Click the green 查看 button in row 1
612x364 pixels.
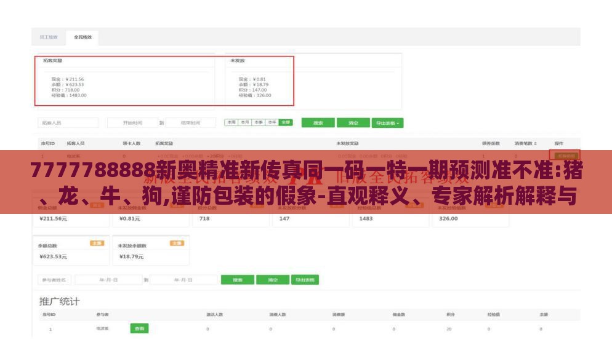click(139, 328)
